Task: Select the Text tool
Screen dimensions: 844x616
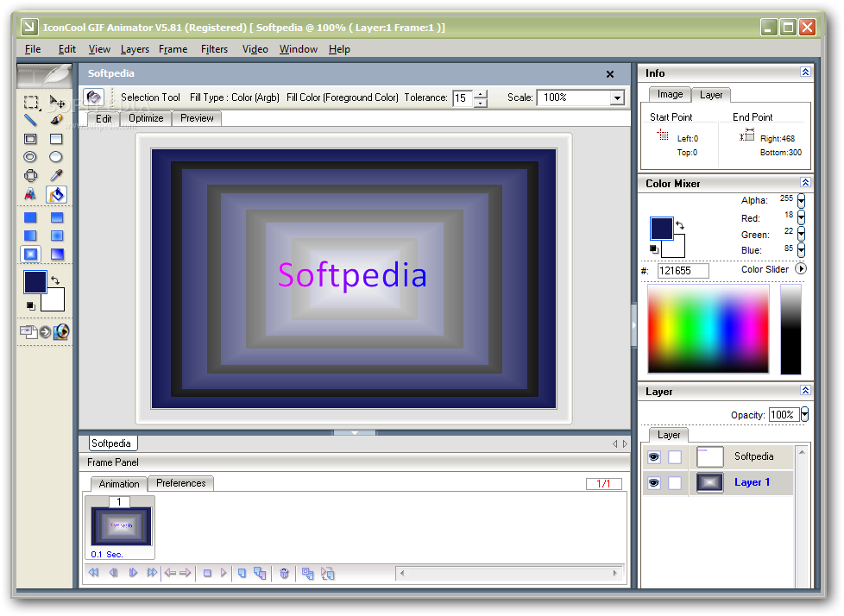Action: click(30, 194)
